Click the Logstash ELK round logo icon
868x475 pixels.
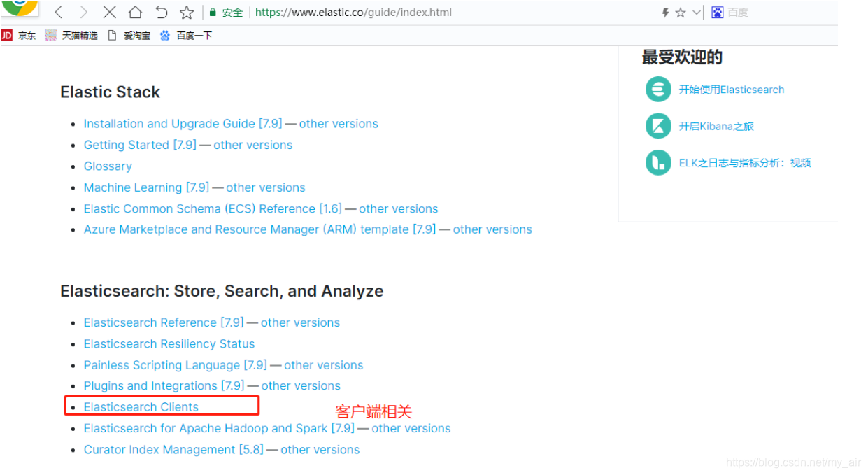pyautogui.click(x=658, y=163)
